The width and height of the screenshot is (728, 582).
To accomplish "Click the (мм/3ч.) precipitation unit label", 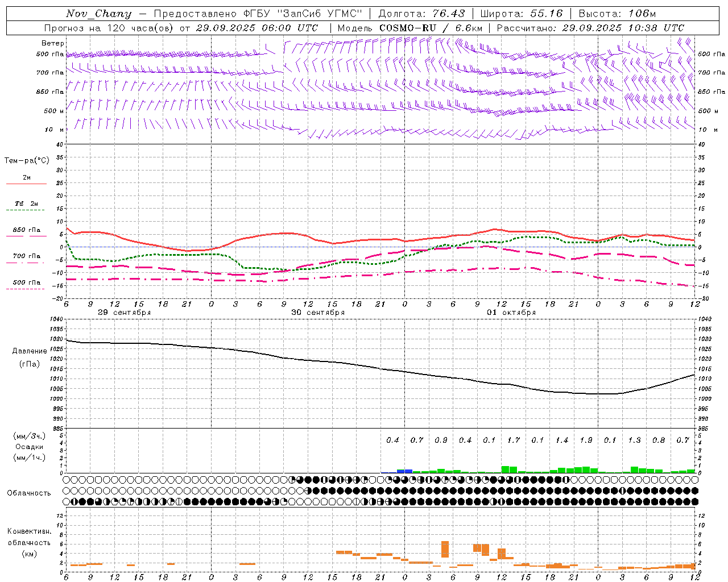I will [29, 436].
